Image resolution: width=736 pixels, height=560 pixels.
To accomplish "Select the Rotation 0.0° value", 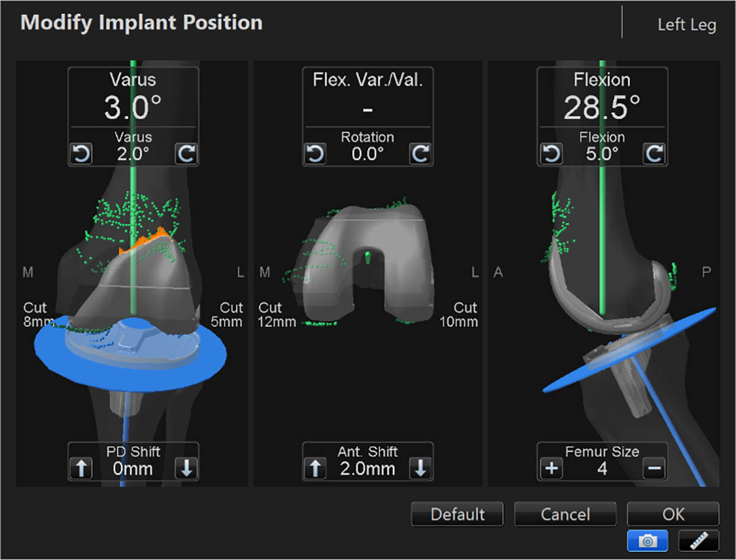I will pyautogui.click(x=368, y=153).
